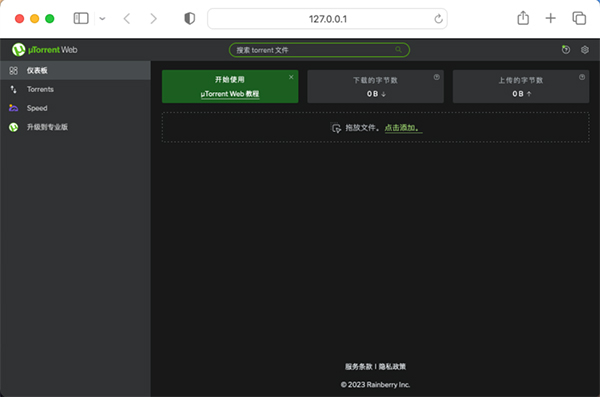The image size is (600, 397).
Task: Click the 0 B download value
Action: (x=372, y=94)
